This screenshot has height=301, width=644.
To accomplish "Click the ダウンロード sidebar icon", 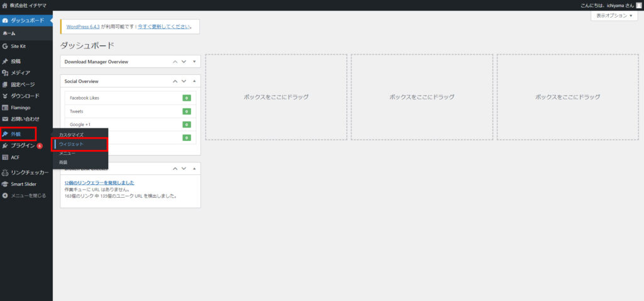I will (5, 96).
